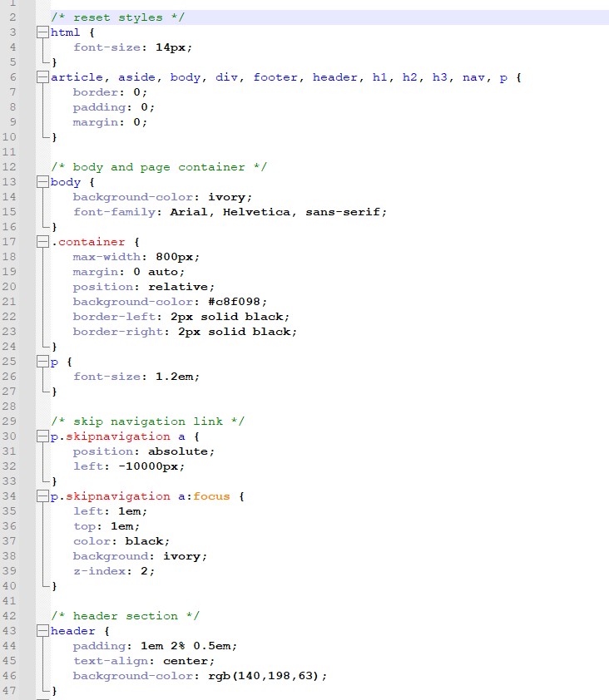Click the 'text-align: center;' line
Image resolution: width=609 pixels, height=700 pixels.
point(143,661)
